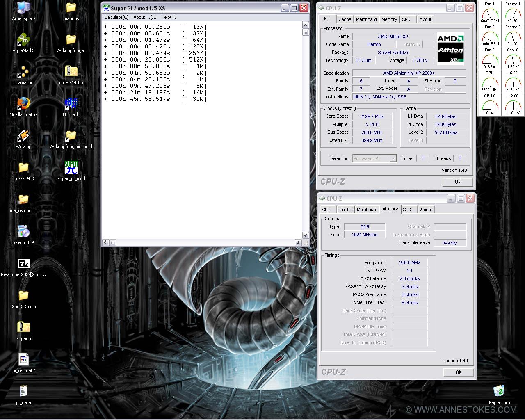Screen dimensions: 525x420
Task: Open the Help(H) menu in Super PI
Action: (169, 17)
